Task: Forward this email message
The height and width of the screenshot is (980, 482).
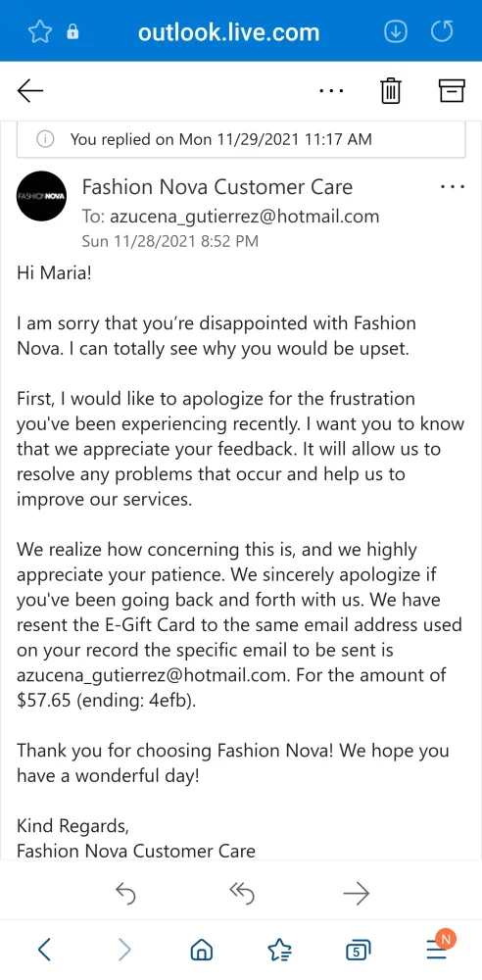Action: (357, 894)
